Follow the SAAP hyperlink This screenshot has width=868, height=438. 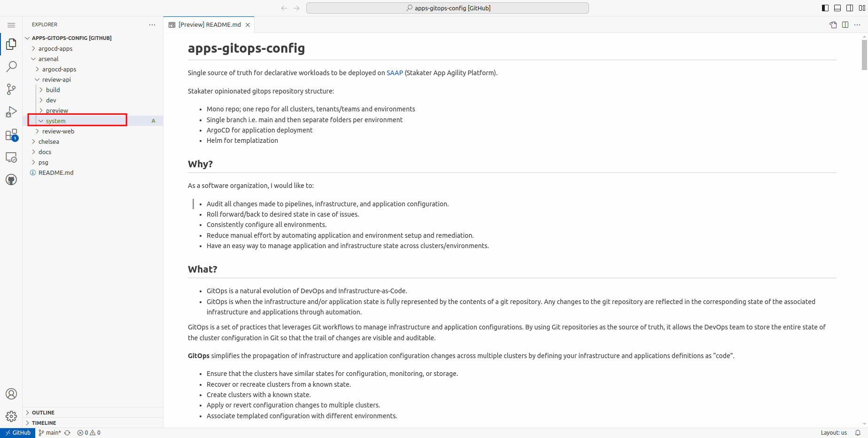pyautogui.click(x=395, y=73)
